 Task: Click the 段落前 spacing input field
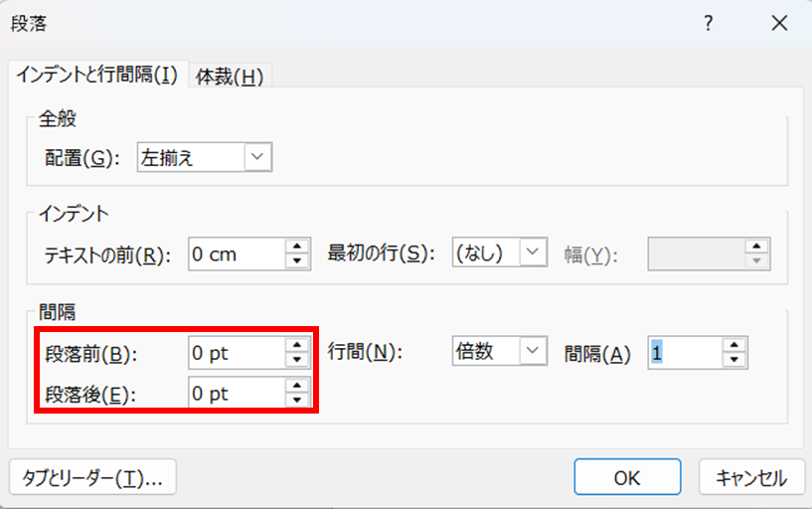pos(234,352)
